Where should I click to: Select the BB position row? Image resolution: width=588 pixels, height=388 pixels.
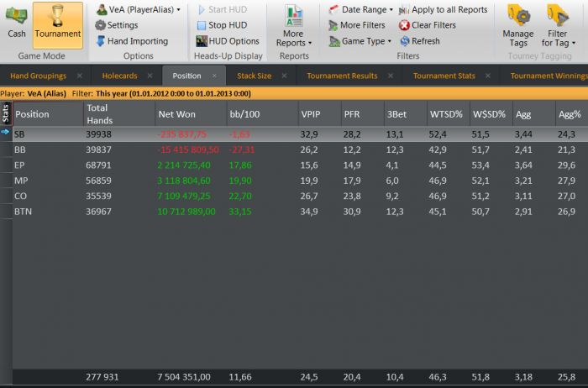click(x=300, y=149)
